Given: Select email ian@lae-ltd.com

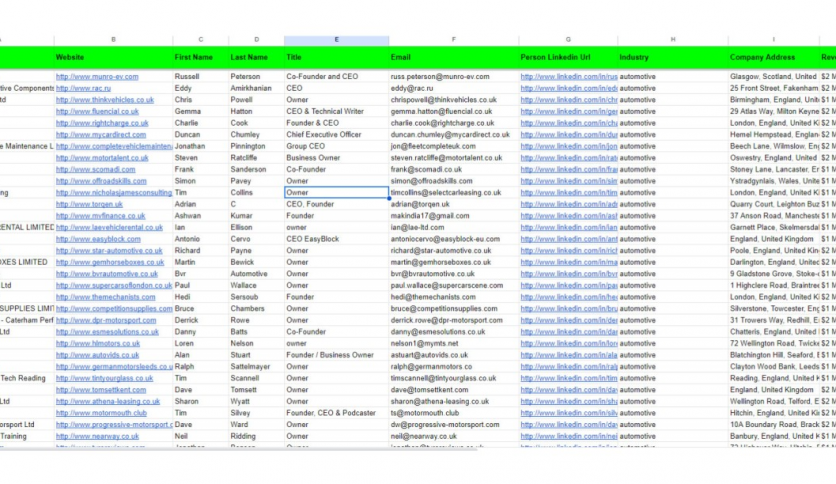Looking at the screenshot, I should pos(454,228).
